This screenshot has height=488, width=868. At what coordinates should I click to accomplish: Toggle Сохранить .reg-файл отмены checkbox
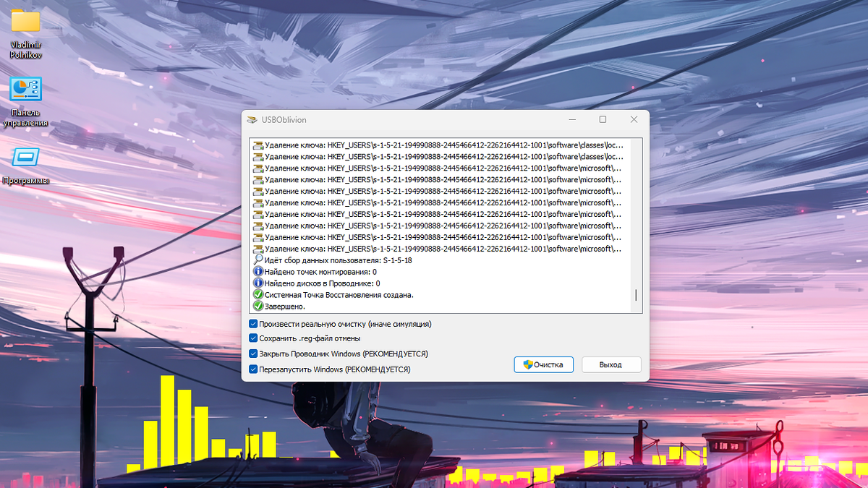(253, 338)
